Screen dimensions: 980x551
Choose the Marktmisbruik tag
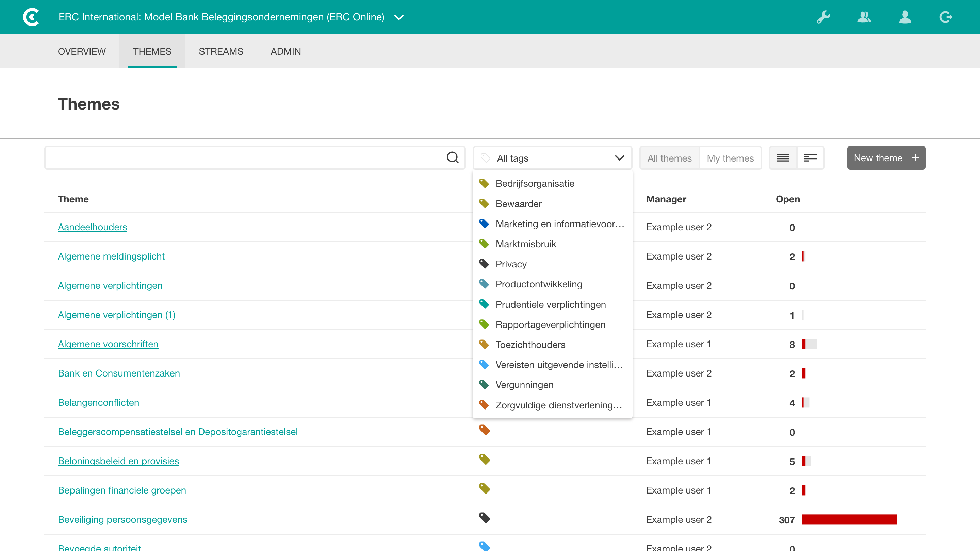point(525,244)
